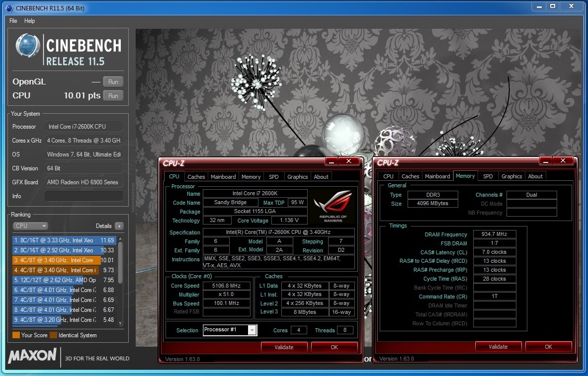588x376 pixels.
Task: Select ranking row 1 Intel Xeon 11.69
Action: (x=64, y=240)
